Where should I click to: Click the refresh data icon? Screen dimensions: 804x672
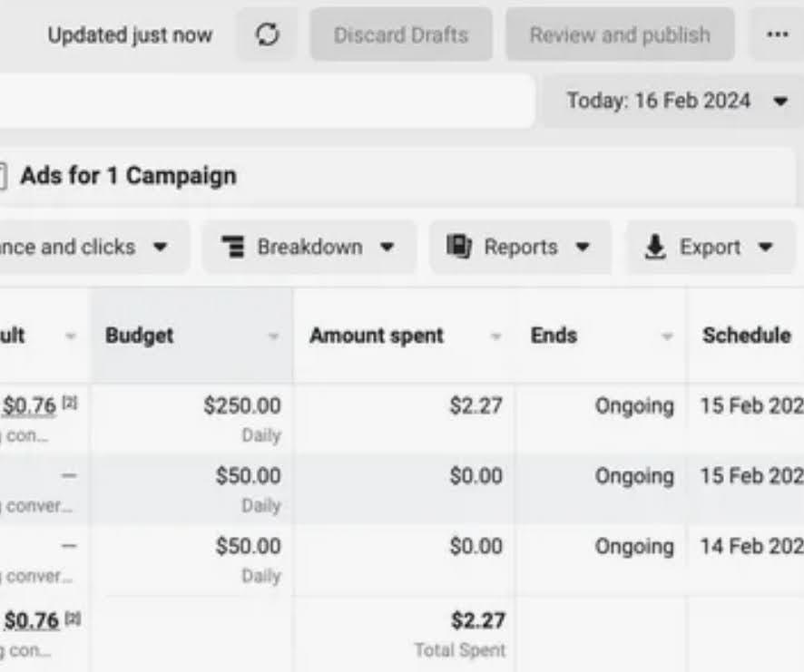(x=267, y=35)
